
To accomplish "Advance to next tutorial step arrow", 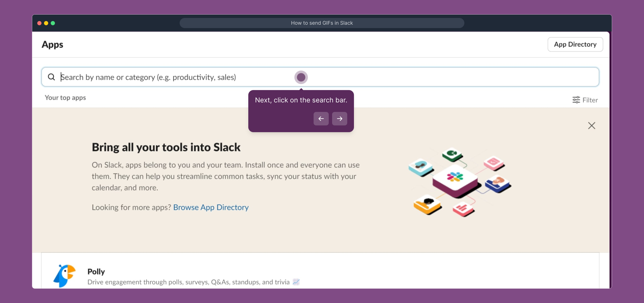I will 339,119.
